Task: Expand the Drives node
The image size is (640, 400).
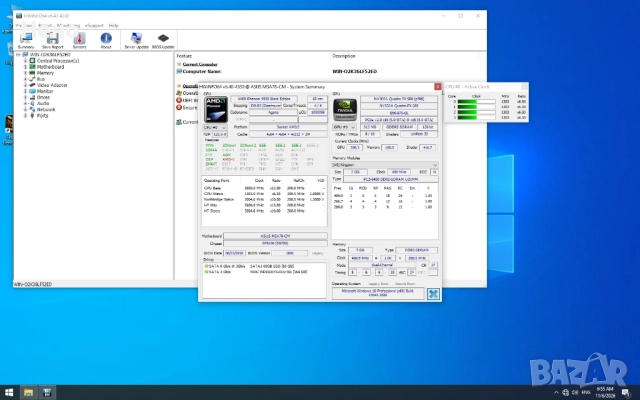Action: pos(25,98)
